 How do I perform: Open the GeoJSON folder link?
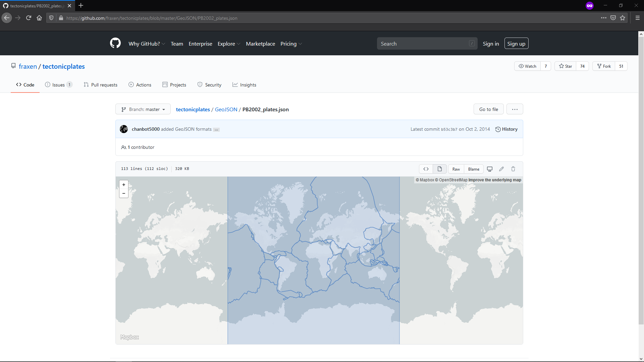tap(226, 109)
